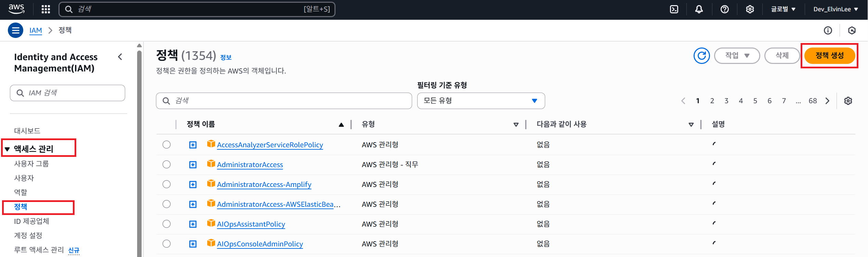
Task: Go to page 5 of policies
Action: coord(755,101)
